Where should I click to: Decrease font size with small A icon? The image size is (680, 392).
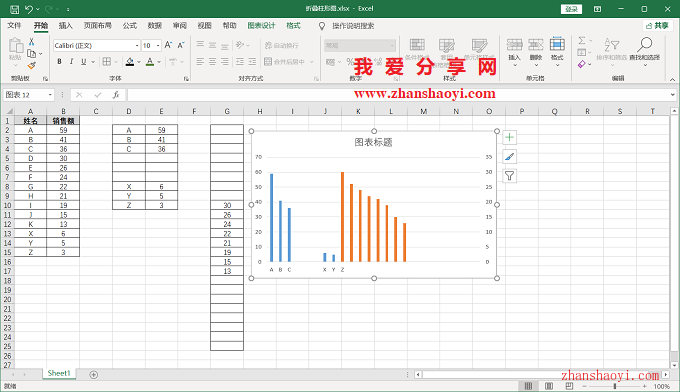[x=181, y=45]
